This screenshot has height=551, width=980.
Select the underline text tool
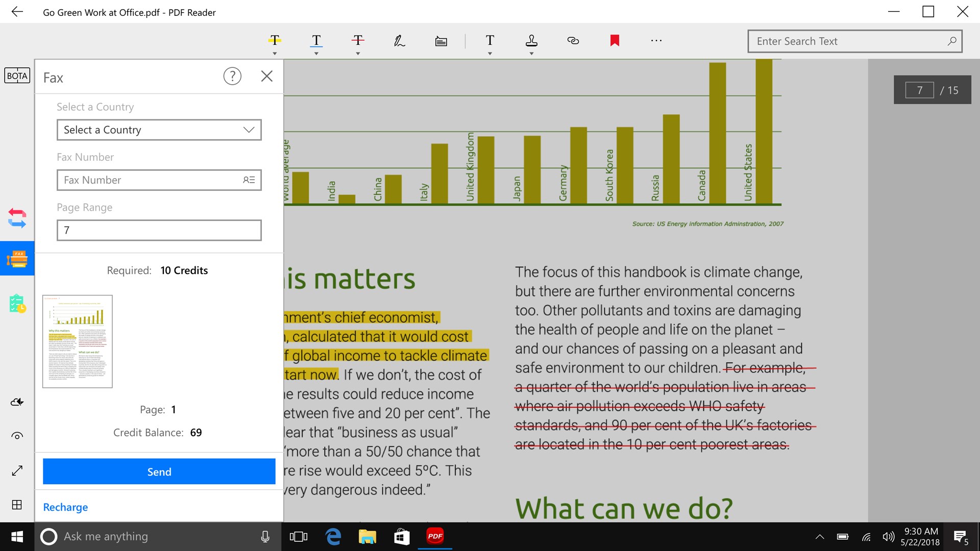[x=316, y=41]
